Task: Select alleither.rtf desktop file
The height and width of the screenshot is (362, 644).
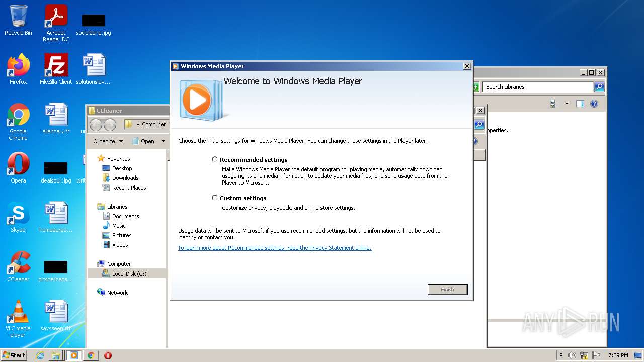Action: pos(56,119)
